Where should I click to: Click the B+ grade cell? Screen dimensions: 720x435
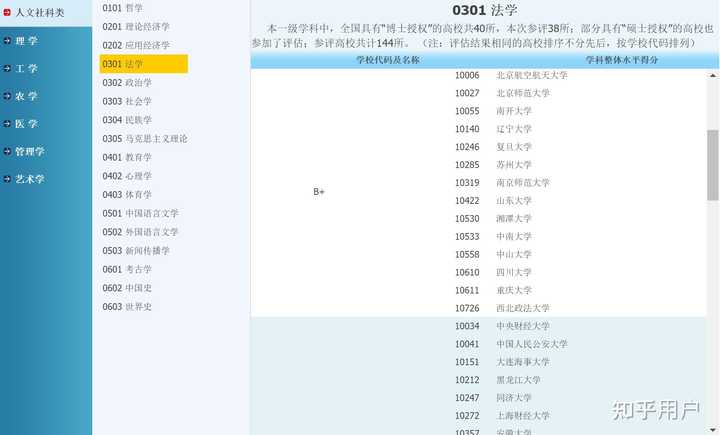pyautogui.click(x=319, y=192)
